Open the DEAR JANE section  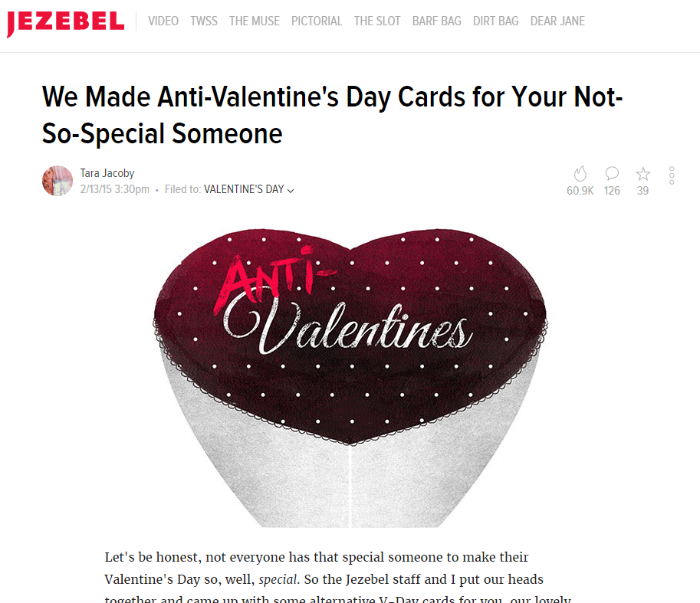point(557,21)
